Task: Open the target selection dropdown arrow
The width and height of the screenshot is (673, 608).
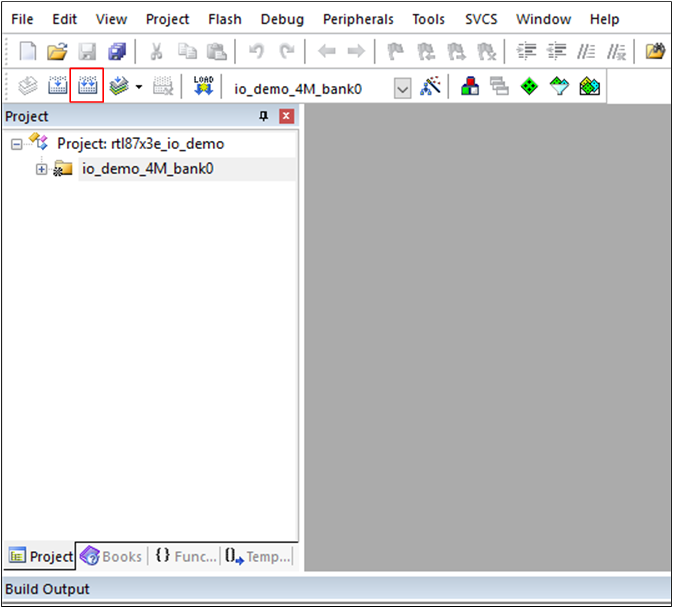Action: point(403,88)
